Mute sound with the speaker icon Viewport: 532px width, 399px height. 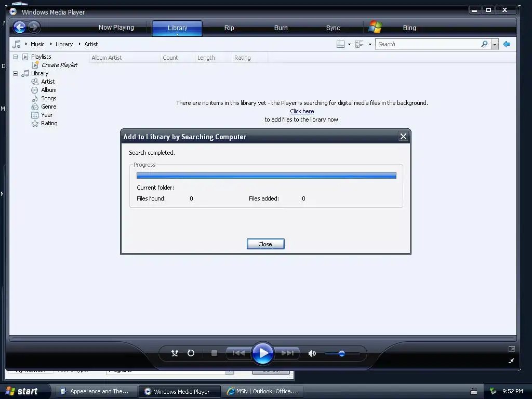312,353
